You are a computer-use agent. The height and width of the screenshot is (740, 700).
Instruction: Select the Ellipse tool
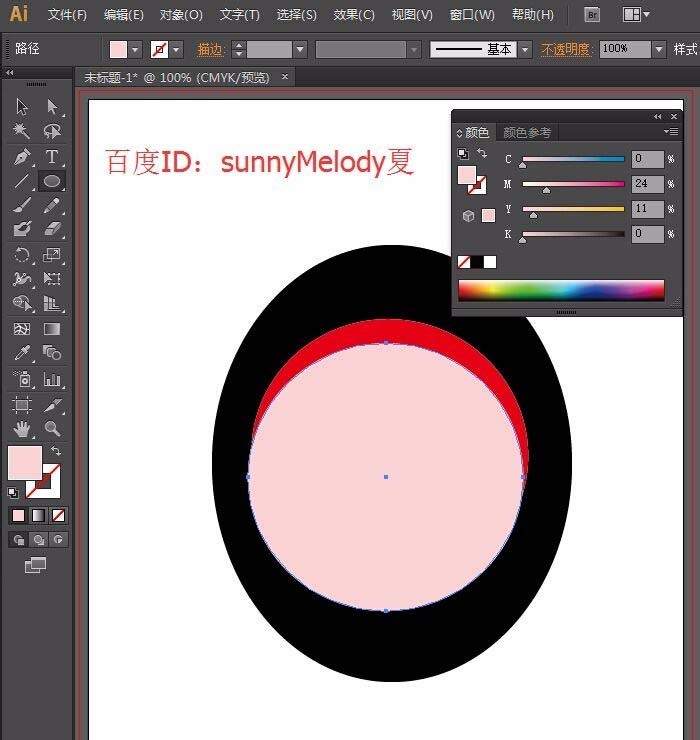tap(52, 181)
